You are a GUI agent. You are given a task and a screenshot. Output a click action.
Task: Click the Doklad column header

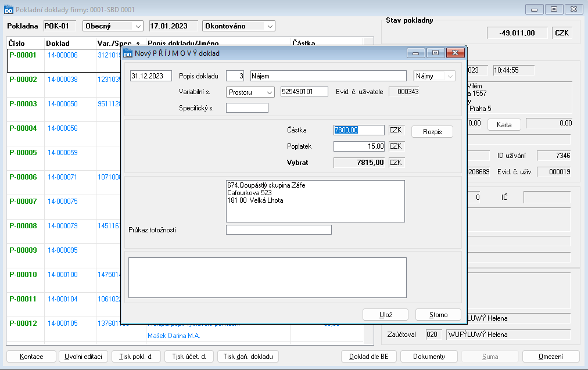coord(70,43)
